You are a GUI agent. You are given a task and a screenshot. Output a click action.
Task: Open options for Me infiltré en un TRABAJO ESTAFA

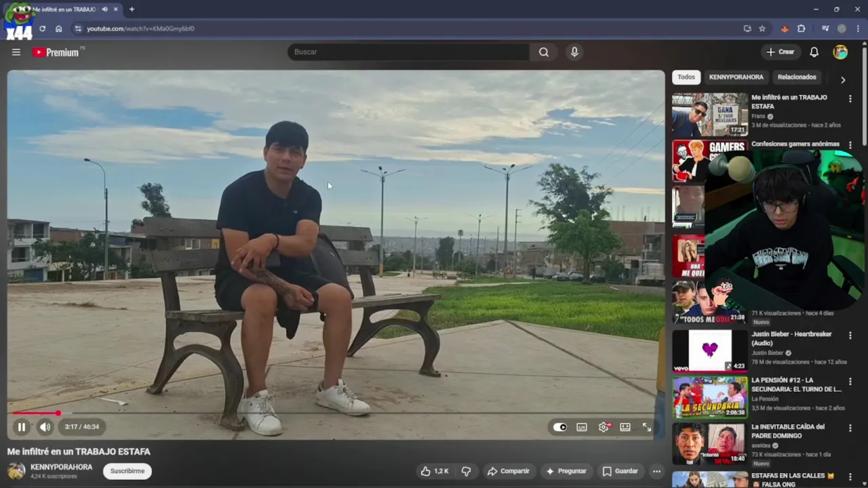[850, 99]
